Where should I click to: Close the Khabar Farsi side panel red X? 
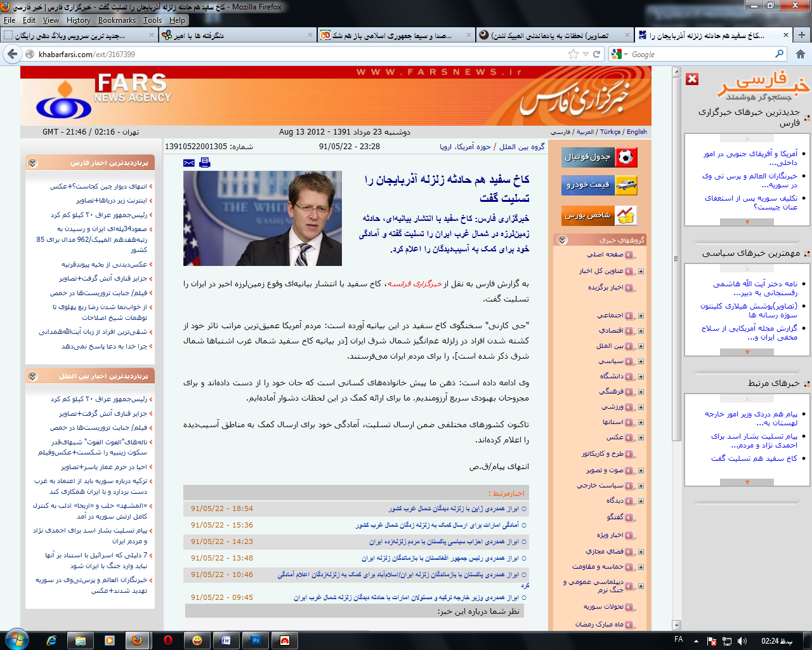(692, 79)
